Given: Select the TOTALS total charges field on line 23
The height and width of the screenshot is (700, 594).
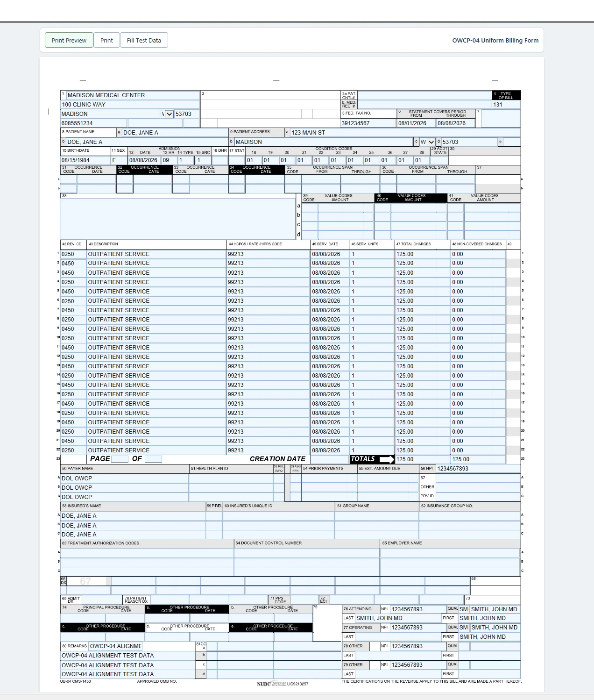Looking at the screenshot, I should (x=423, y=459).
